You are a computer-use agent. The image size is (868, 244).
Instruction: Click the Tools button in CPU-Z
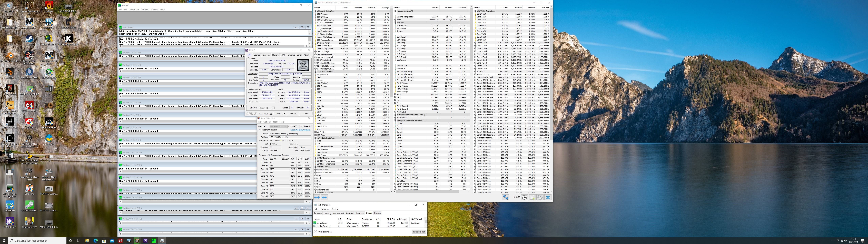coord(278,114)
